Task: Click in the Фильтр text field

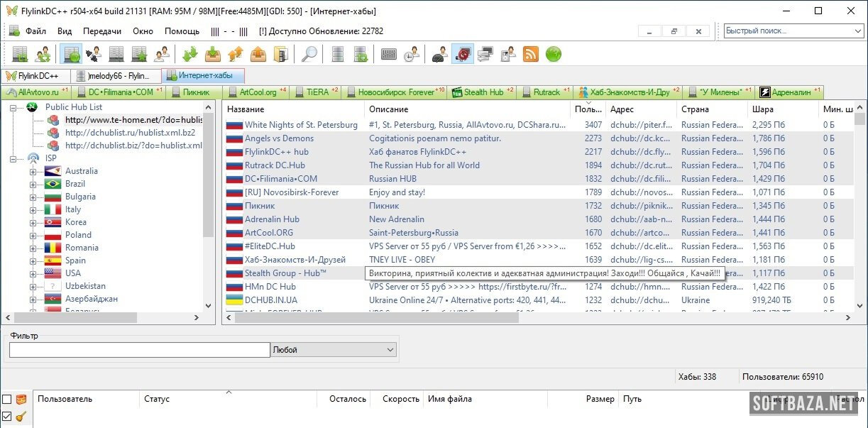Action: coord(140,350)
